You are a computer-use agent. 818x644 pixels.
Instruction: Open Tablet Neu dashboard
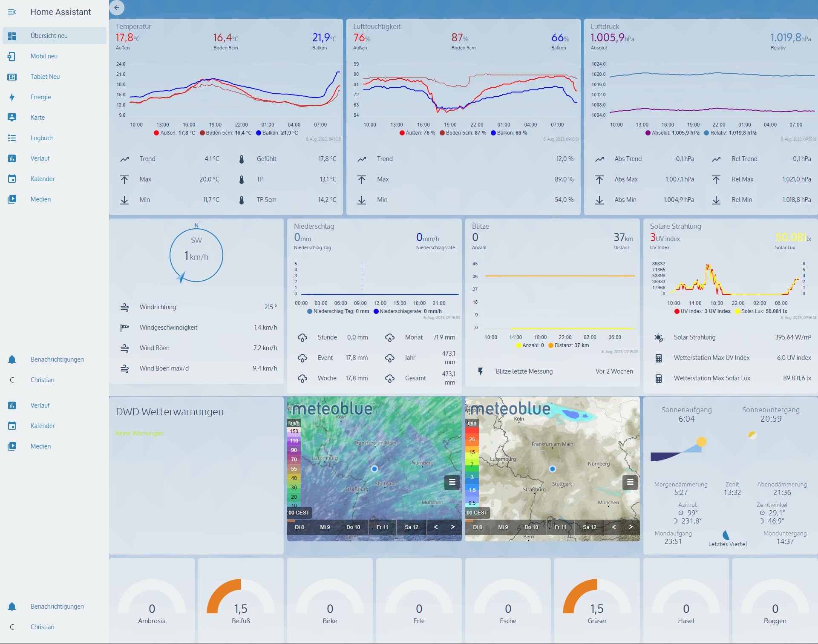55,77
